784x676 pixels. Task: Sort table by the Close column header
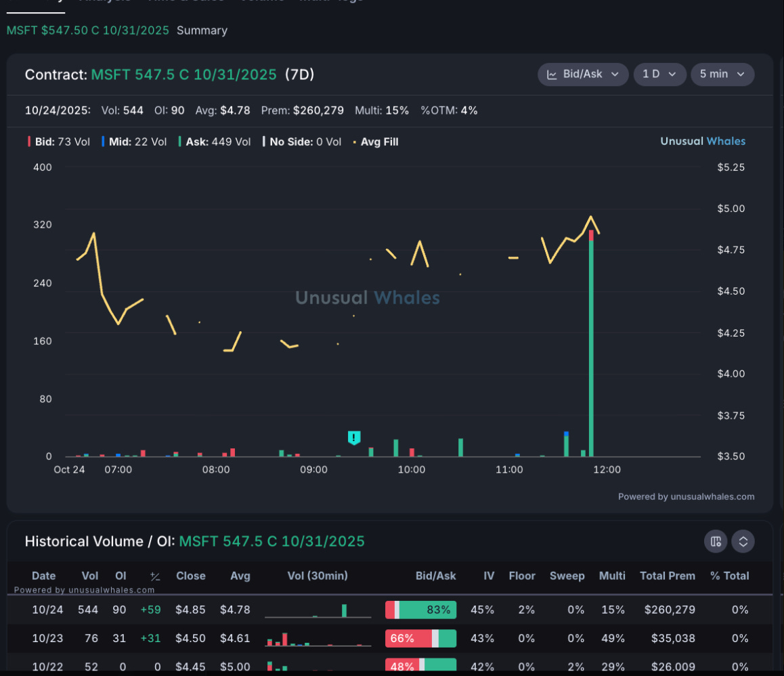click(190, 576)
